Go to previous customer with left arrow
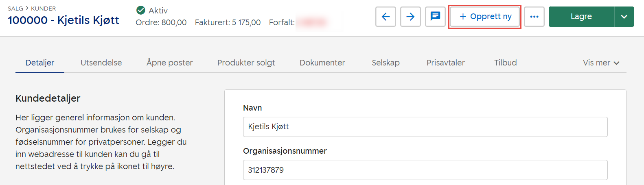 386,17
